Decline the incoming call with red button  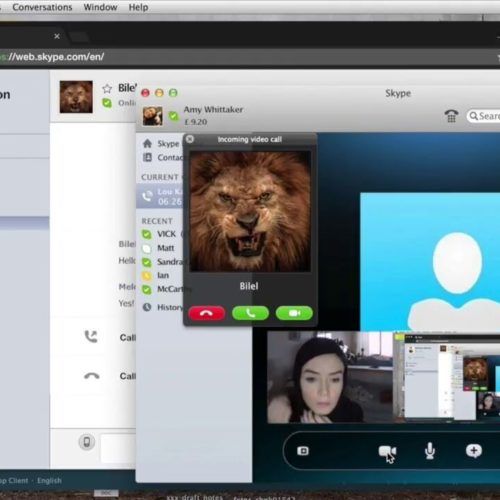click(207, 313)
